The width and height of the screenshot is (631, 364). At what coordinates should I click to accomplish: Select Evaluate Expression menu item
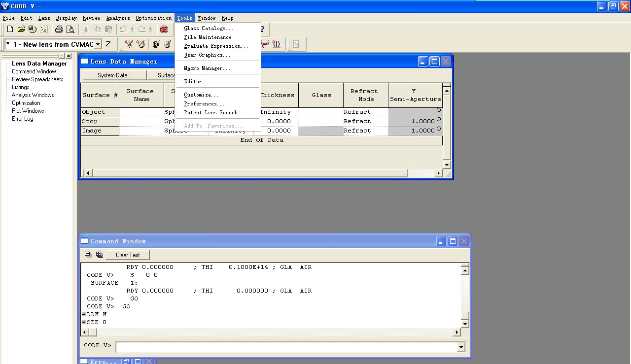click(216, 46)
